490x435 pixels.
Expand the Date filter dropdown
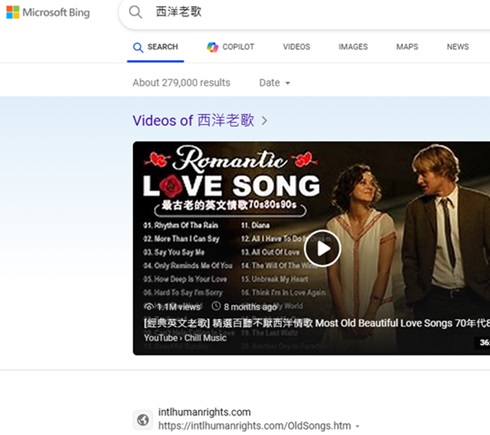275,83
